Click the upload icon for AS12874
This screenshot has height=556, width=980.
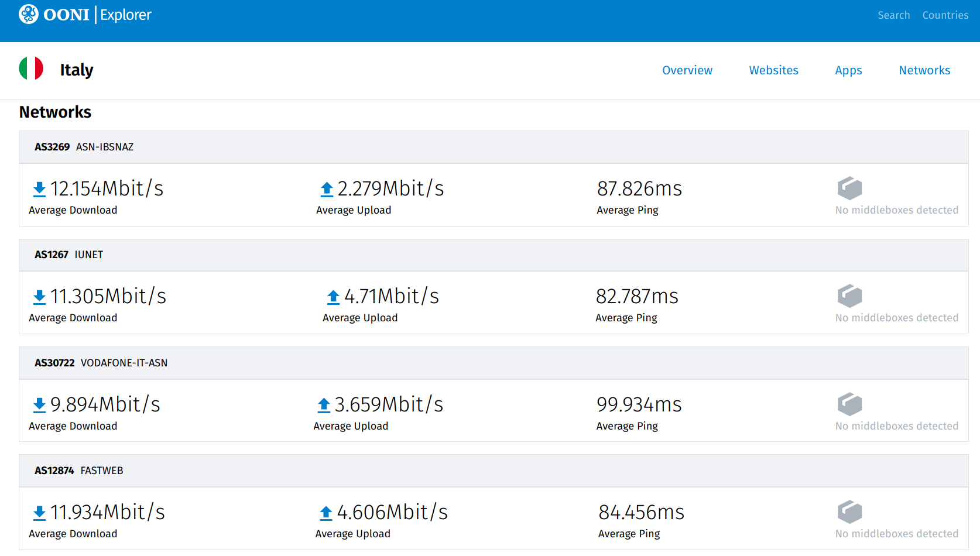325,512
